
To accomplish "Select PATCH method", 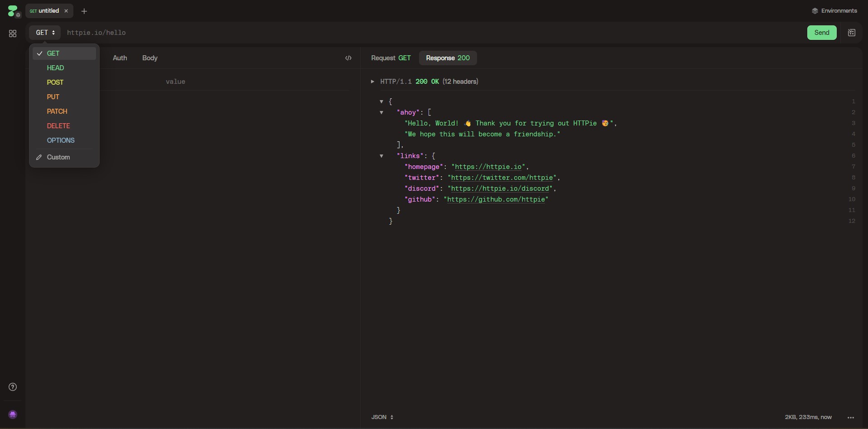I will tap(64, 111).
